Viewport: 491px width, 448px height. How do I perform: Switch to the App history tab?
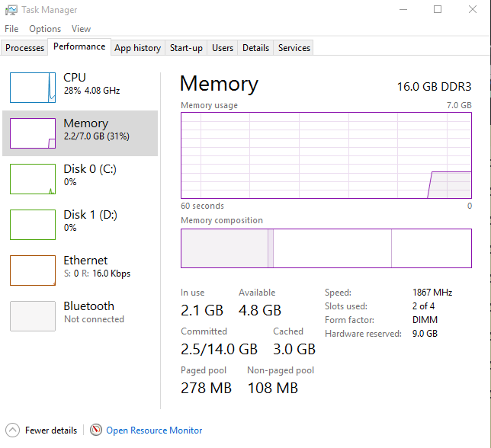click(x=137, y=48)
